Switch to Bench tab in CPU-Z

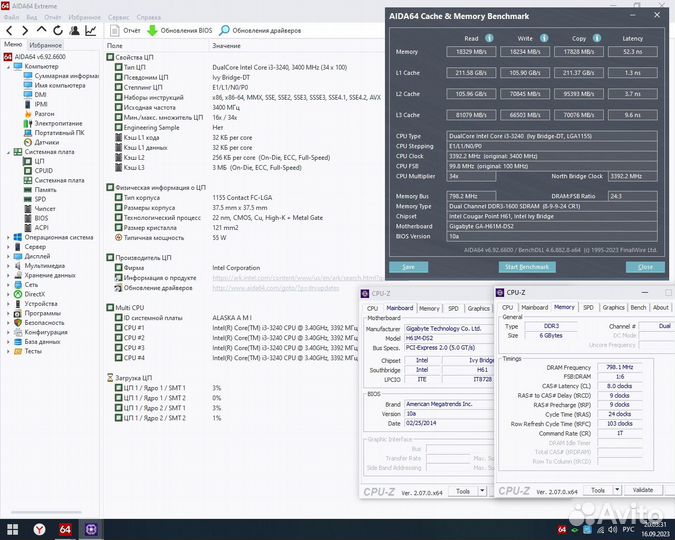pos(638,307)
